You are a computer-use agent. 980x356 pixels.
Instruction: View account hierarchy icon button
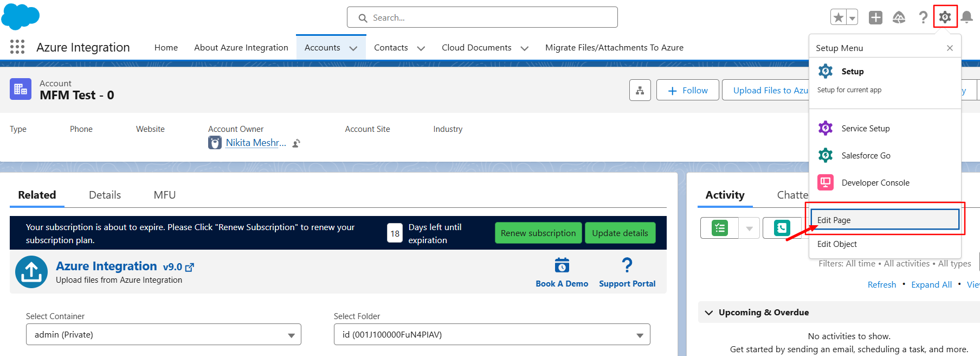640,90
